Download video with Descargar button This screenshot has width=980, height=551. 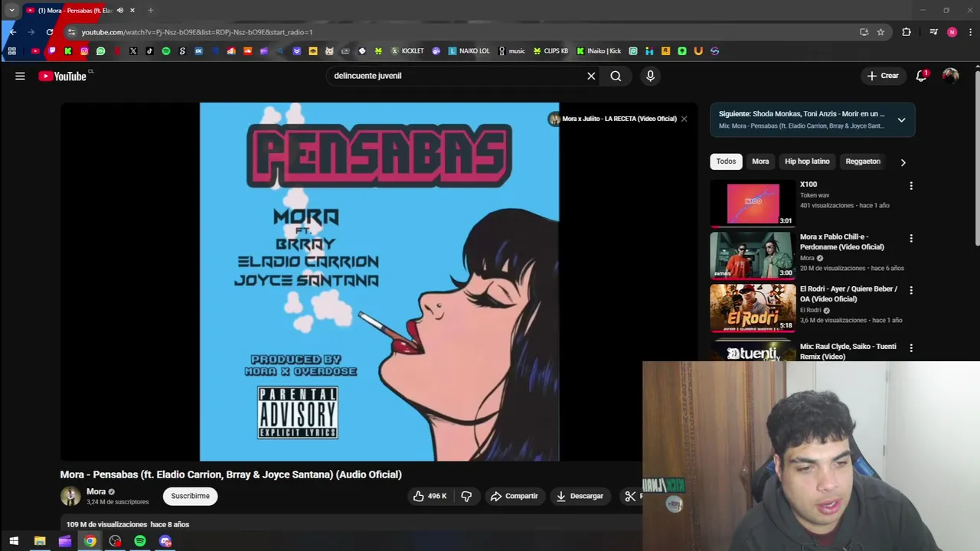coord(580,496)
